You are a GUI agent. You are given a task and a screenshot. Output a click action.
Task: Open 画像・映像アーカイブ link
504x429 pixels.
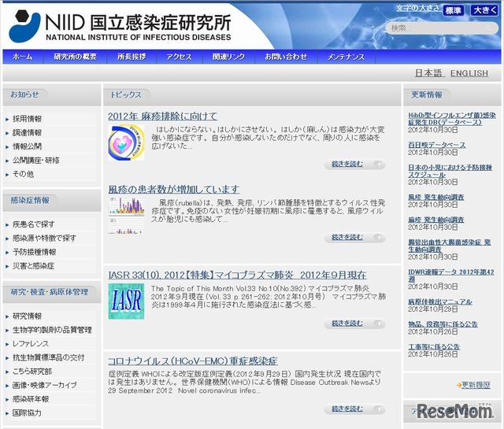(x=45, y=385)
